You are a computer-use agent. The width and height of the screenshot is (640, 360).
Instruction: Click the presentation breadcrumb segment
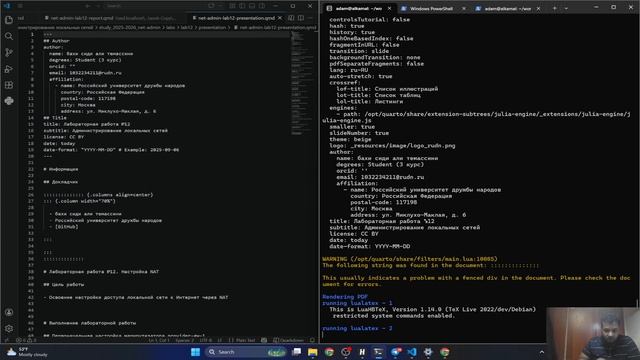pos(211,27)
